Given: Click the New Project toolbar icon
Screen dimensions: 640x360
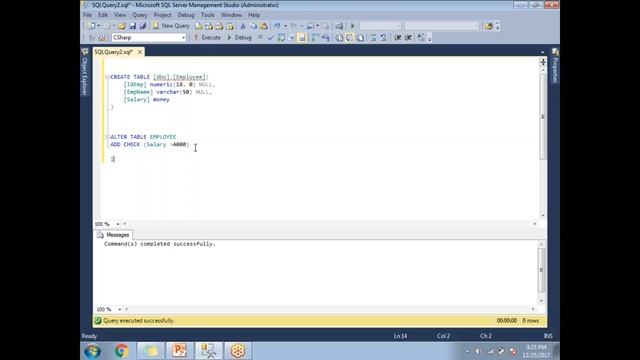Looking at the screenshot, I should 91,26.
